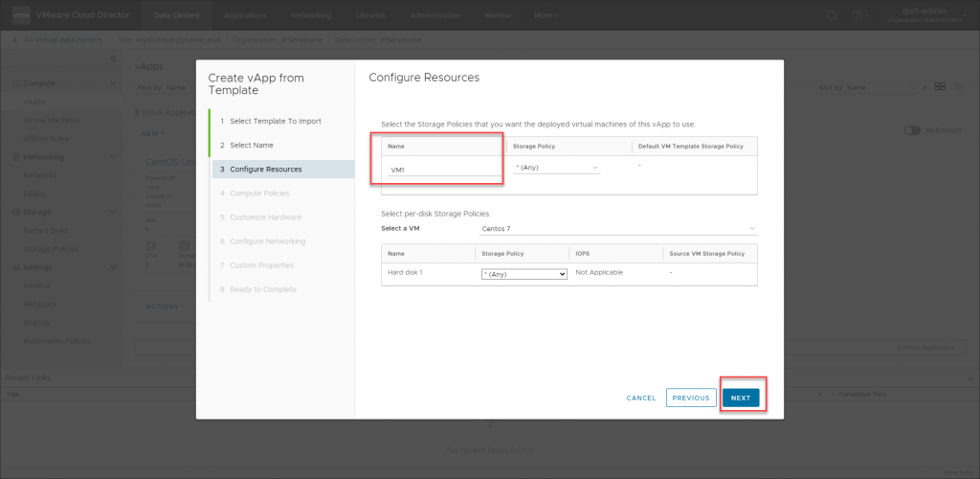
Task: Open the More menu in top navigation
Action: pos(546,15)
